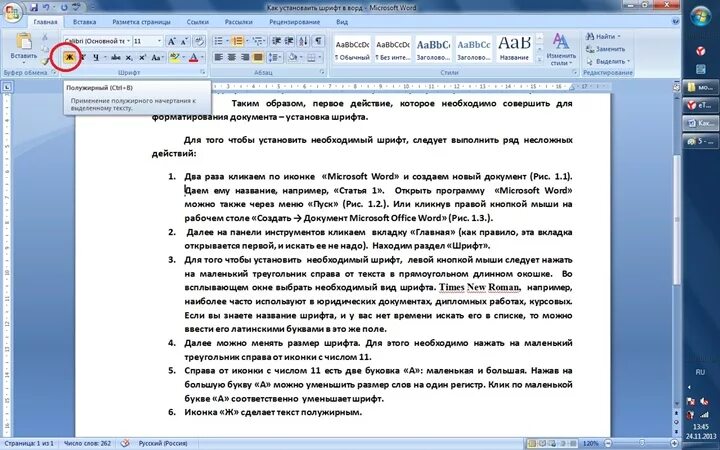Apply the Название style
Screen dimensions: 720x450
(x=514, y=49)
